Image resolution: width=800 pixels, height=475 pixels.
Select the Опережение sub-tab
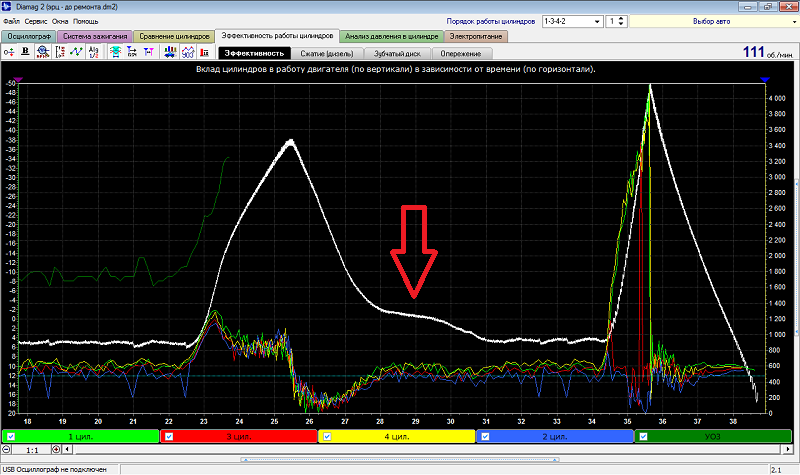pos(461,54)
